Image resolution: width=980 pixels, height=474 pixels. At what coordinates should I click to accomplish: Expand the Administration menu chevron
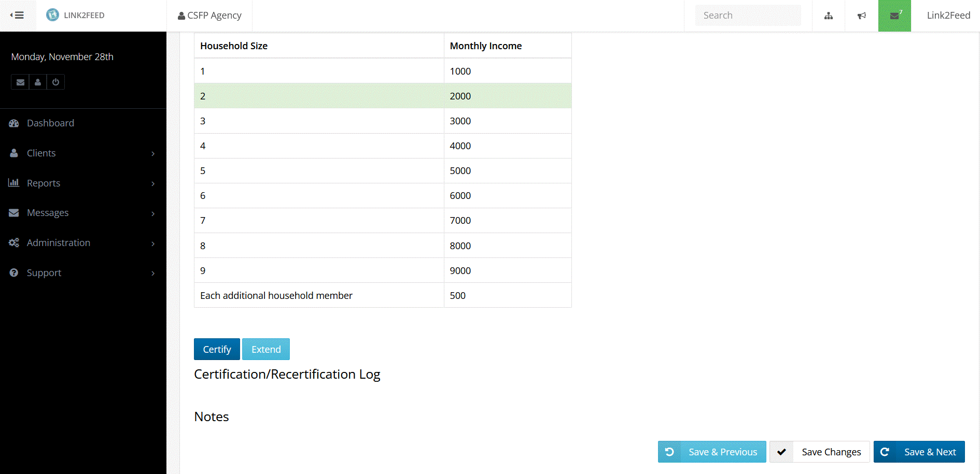[152, 243]
